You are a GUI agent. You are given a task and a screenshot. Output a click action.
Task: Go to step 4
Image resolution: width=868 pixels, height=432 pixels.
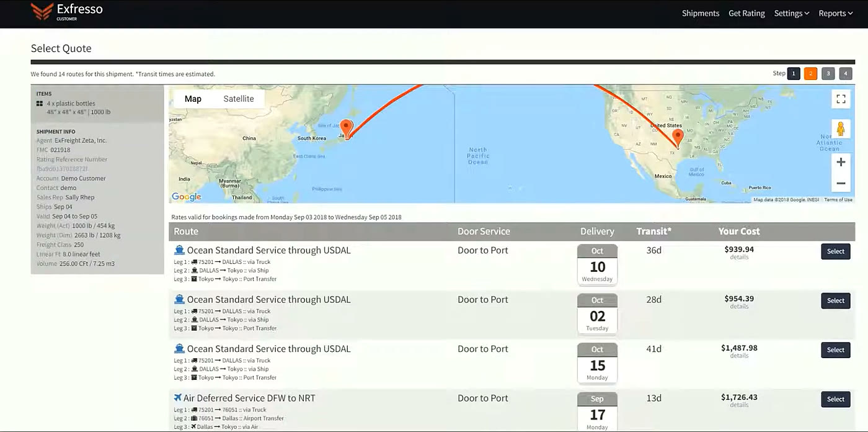point(846,73)
